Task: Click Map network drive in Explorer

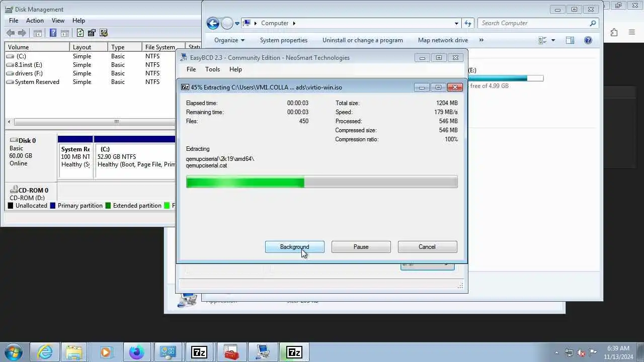Action: [443, 40]
